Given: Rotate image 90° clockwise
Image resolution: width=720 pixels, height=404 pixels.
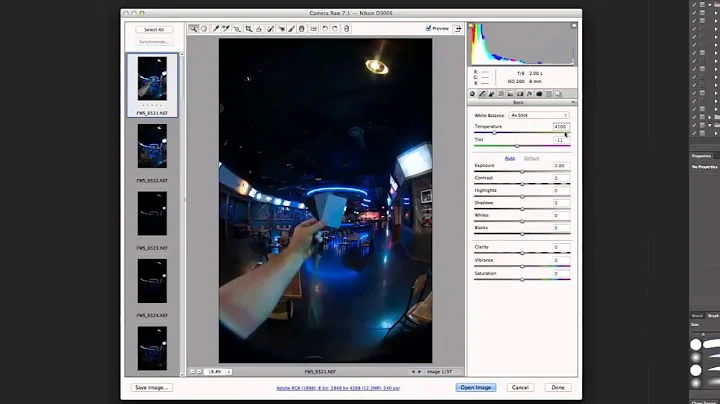Looking at the screenshot, I should [x=335, y=28].
